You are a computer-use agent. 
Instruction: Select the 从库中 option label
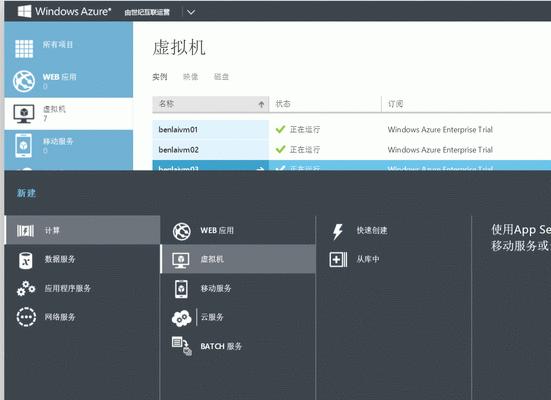tap(368, 259)
